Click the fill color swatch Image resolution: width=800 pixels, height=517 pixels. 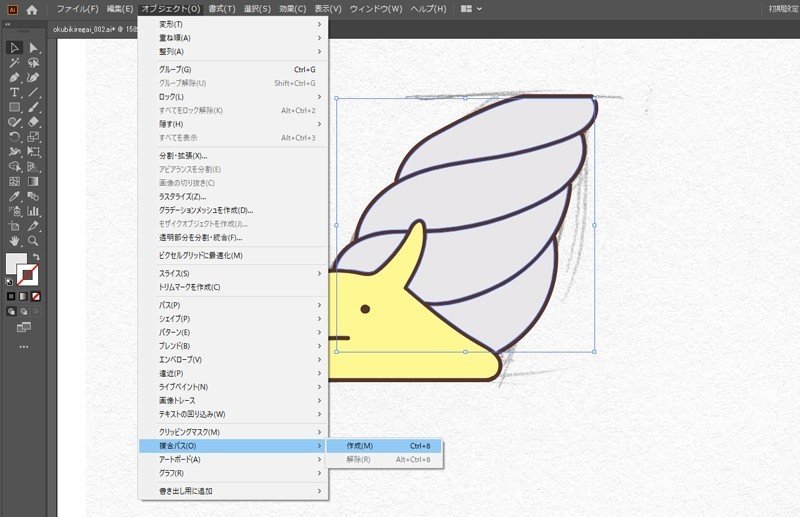coord(15,262)
